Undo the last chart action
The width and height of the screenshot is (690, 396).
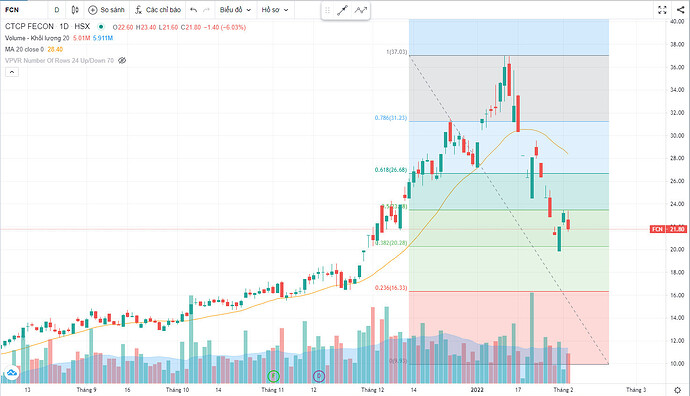click(x=194, y=10)
